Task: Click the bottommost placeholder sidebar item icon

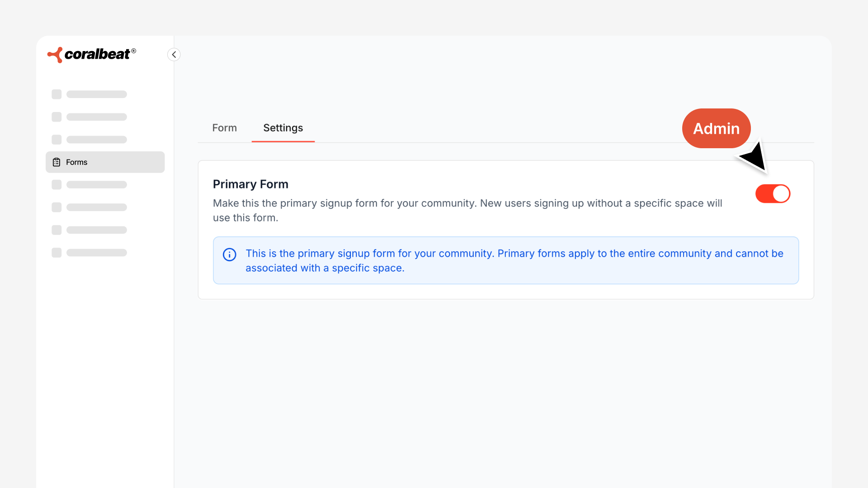Action: tap(57, 253)
